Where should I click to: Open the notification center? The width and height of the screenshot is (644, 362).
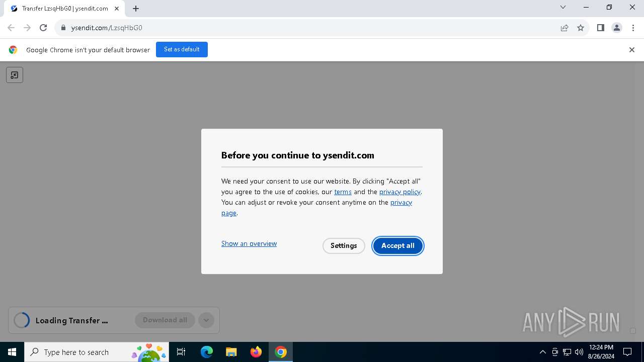(x=627, y=352)
